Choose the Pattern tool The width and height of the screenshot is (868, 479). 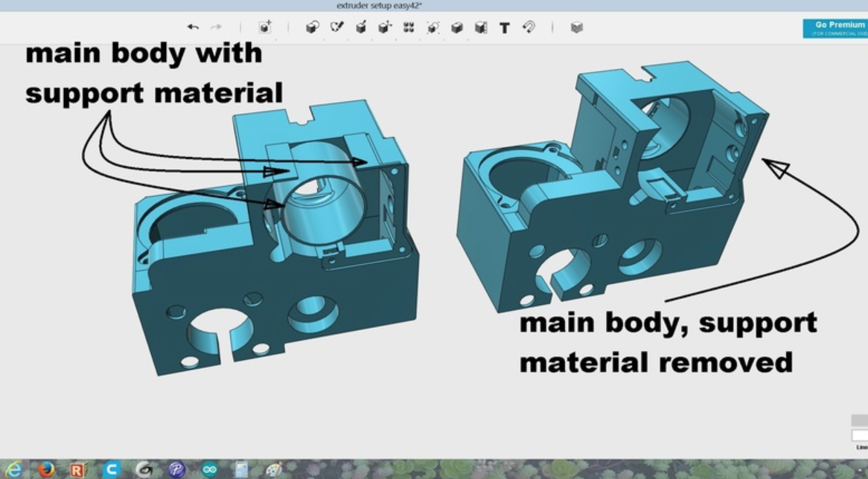tap(409, 28)
